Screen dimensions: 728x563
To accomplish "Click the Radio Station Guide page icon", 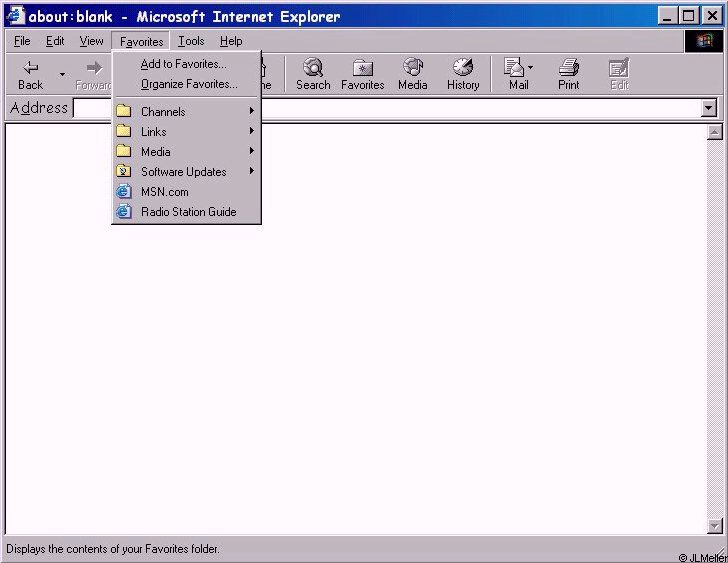I will pyautogui.click(x=124, y=211).
